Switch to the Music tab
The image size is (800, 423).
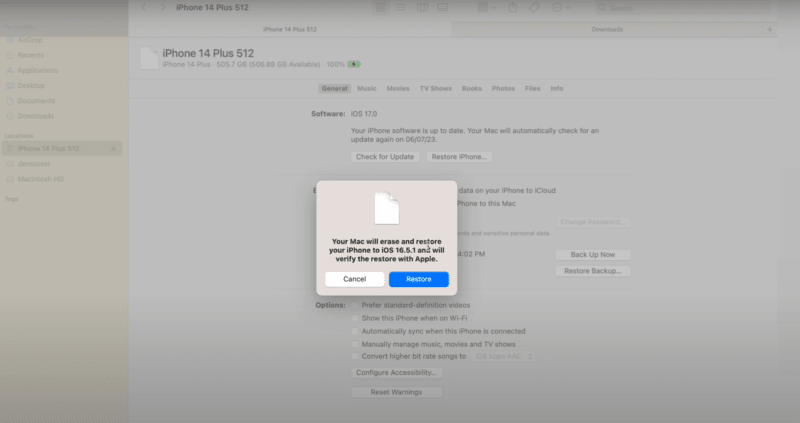367,88
